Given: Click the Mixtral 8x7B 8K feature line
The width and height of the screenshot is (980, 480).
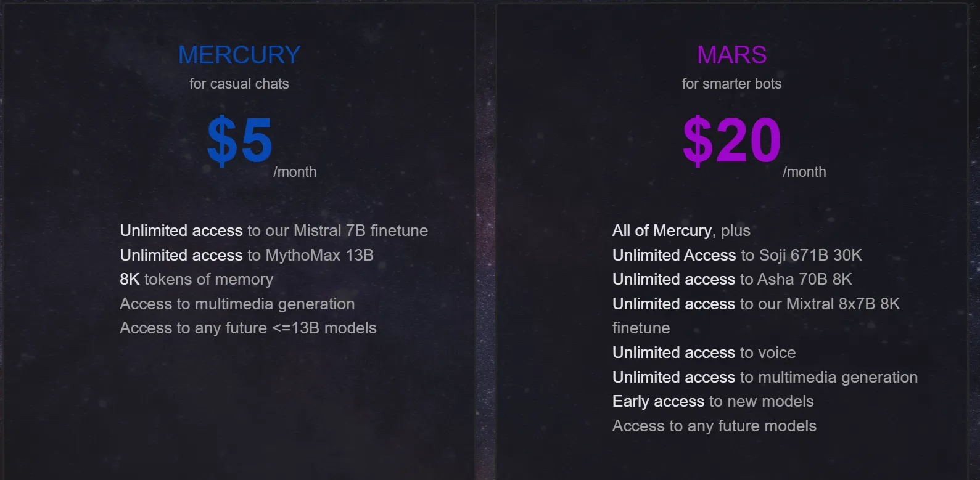Looking at the screenshot, I should (756, 304).
